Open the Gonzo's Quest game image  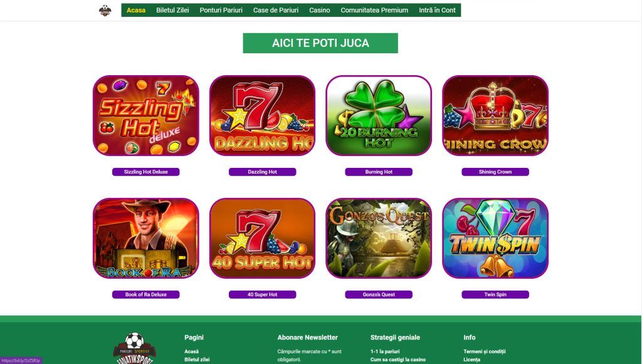click(379, 239)
